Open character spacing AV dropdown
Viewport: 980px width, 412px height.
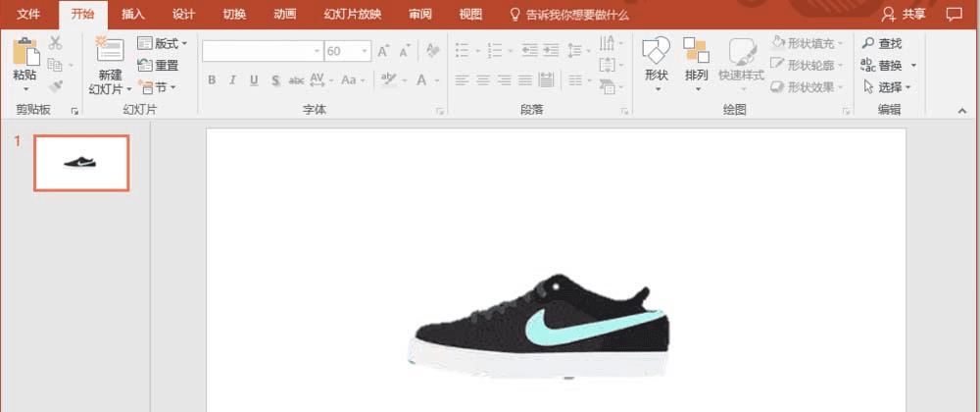[x=321, y=80]
